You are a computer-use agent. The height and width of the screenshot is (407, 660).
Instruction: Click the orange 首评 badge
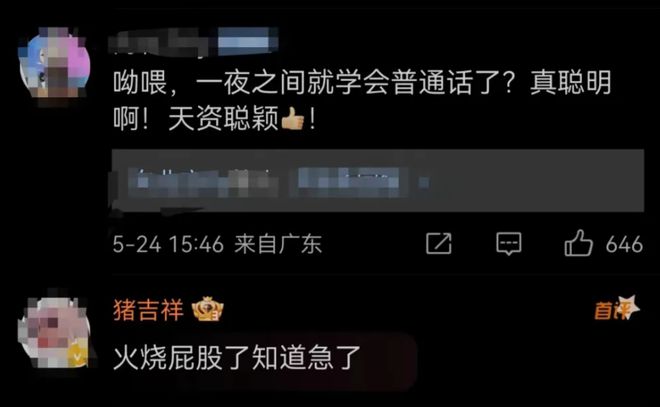[616, 308]
